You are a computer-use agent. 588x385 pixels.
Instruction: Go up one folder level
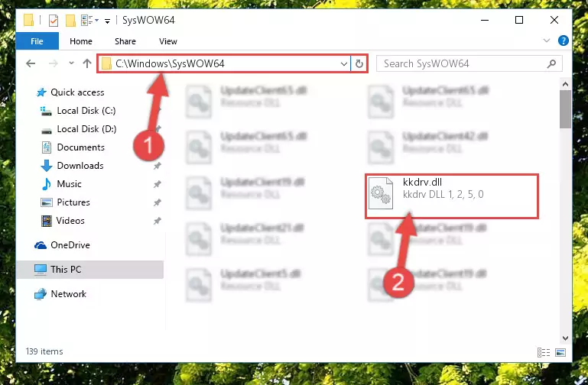pos(87,63)
